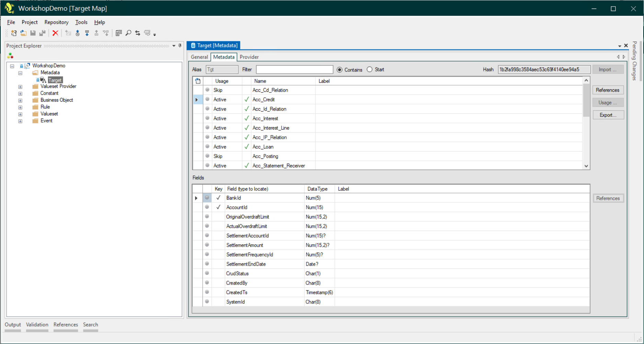Switch to the Provider tab
The image size is (644, 344).
click(x=249, y=57)
